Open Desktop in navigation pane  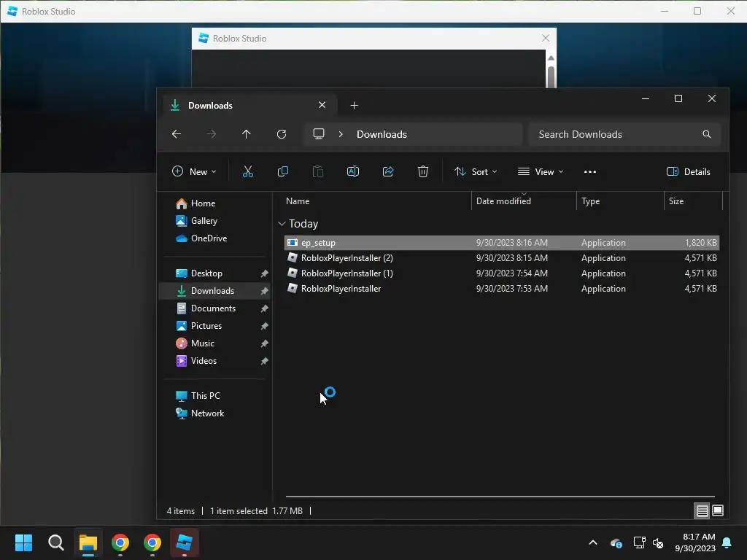[206, 273]
